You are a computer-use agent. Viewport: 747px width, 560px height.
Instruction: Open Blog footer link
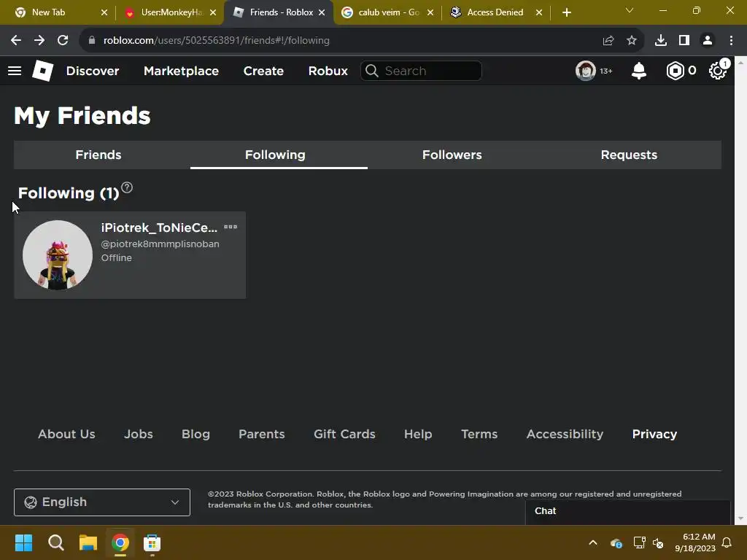click(x=196, y=434)
